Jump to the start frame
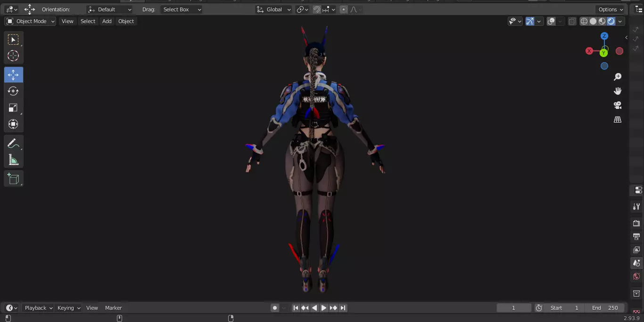644x322 pixels. (x=296, y=308)
